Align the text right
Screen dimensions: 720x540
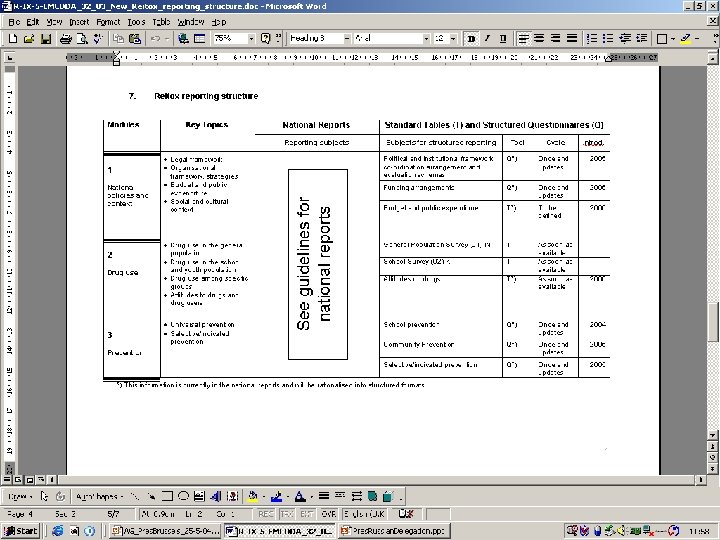(556, 39)
